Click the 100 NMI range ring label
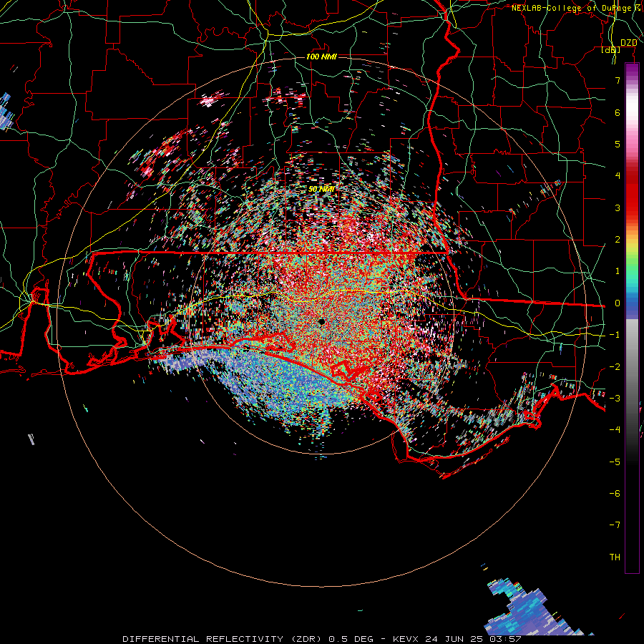644x644 pixels. 321,57
